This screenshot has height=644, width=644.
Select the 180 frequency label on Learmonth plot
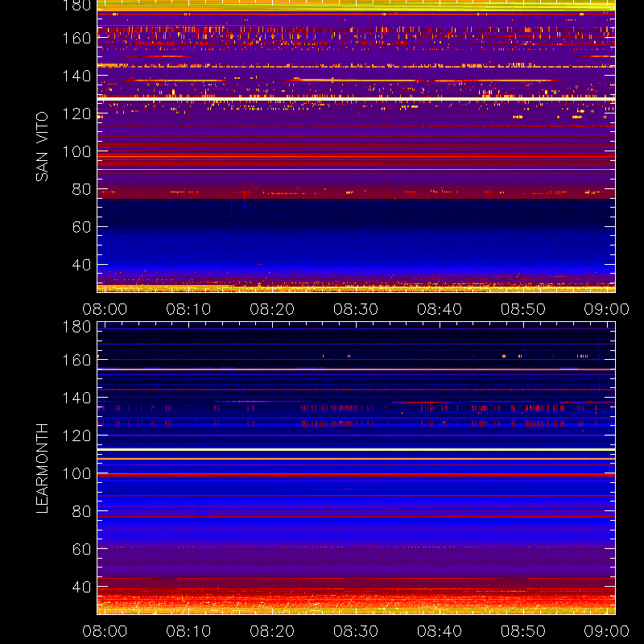point(76,327)
